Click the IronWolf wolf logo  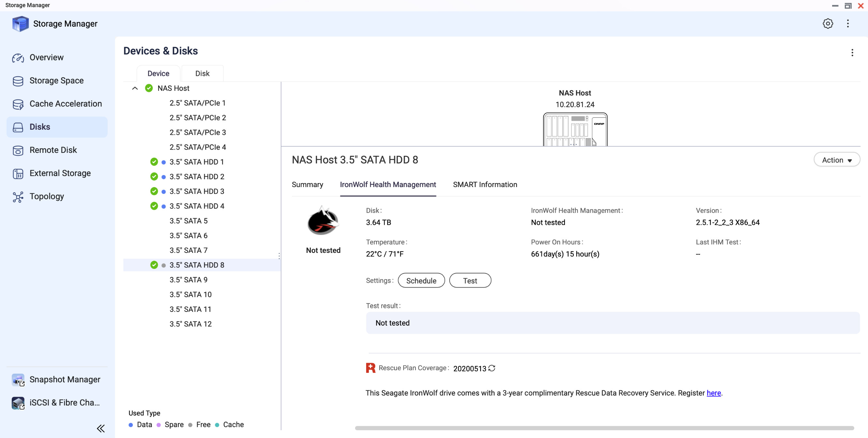tap(323, 221)
